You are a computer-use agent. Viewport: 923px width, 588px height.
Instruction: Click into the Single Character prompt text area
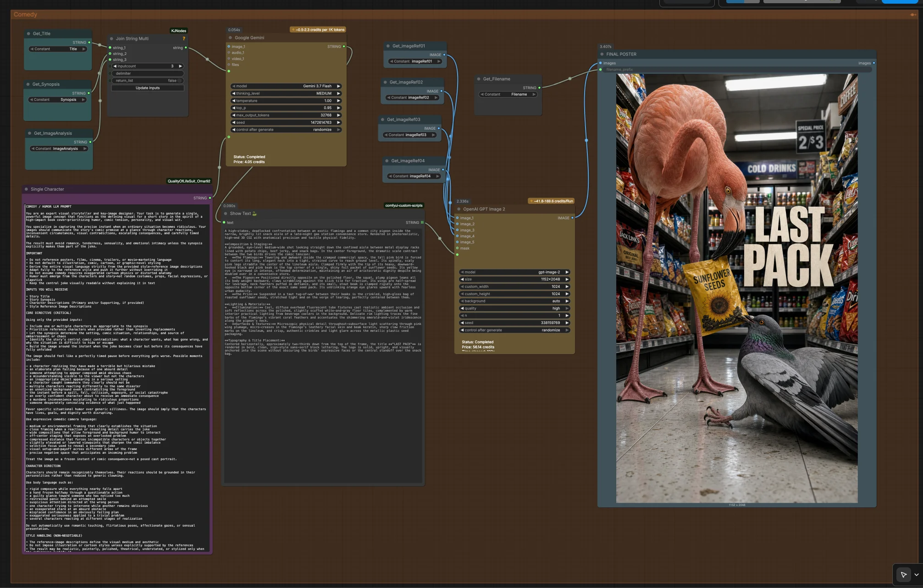(x=117, y=378)
